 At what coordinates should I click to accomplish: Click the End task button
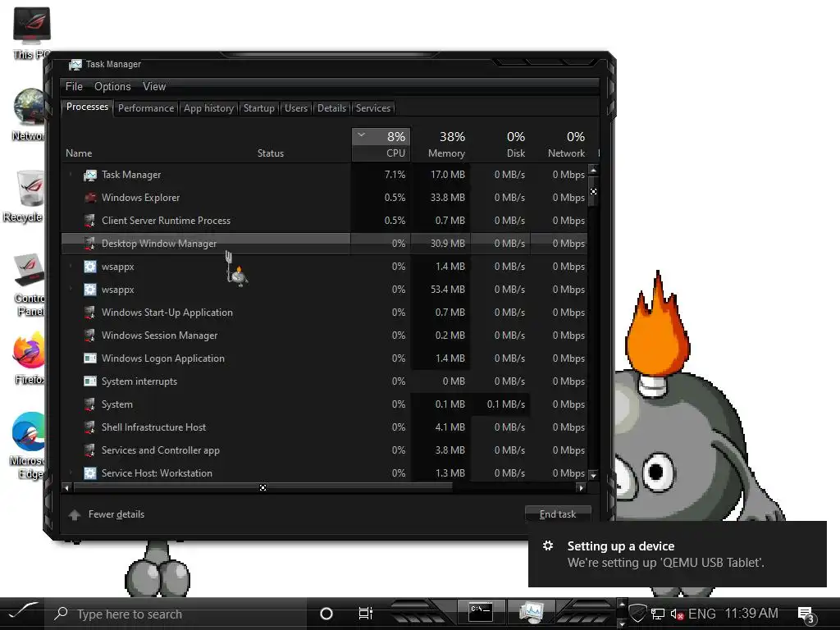[558, 514]
